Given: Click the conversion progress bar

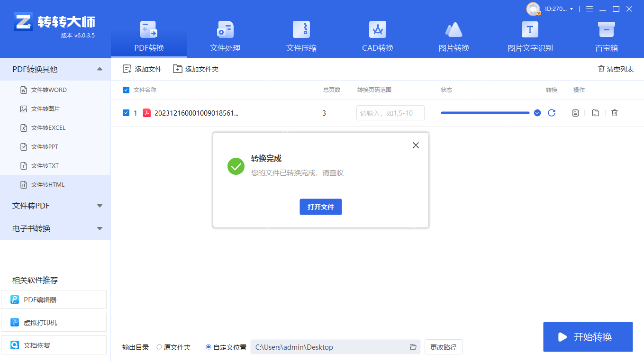Looking at the screenshot, I should 485,113.
